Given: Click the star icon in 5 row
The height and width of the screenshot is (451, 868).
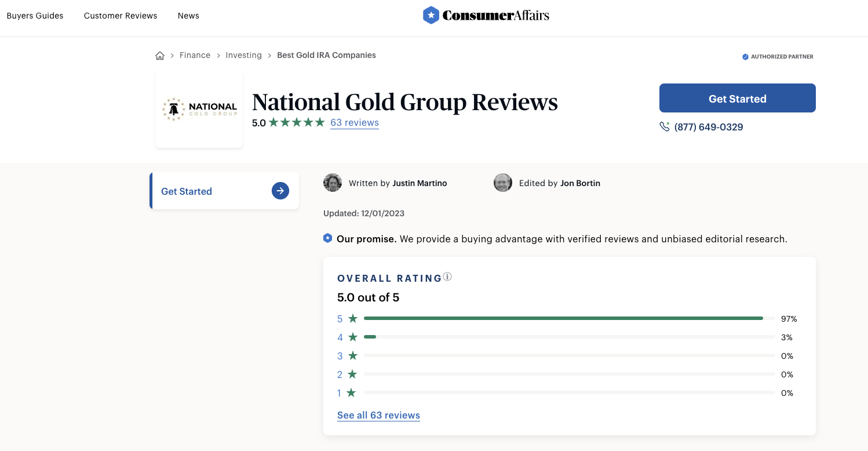Looking at the screenshot, I should [353, 318].
